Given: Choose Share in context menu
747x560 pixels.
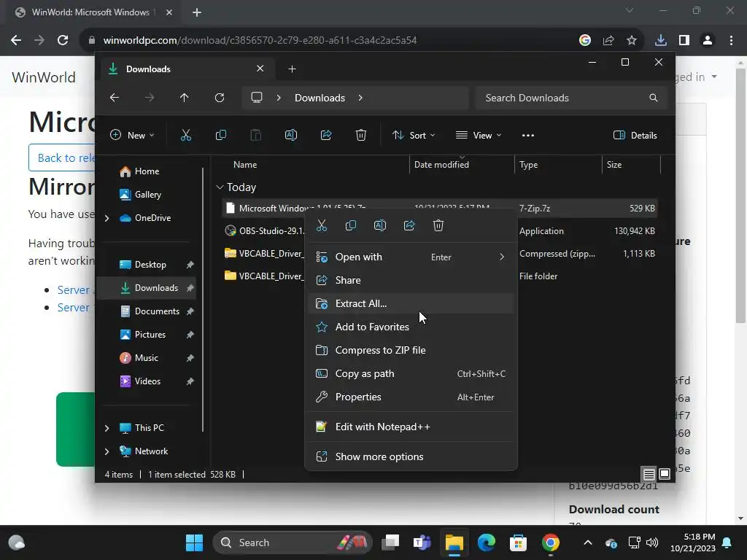Looking at the screenshot, I should [411, 280].
